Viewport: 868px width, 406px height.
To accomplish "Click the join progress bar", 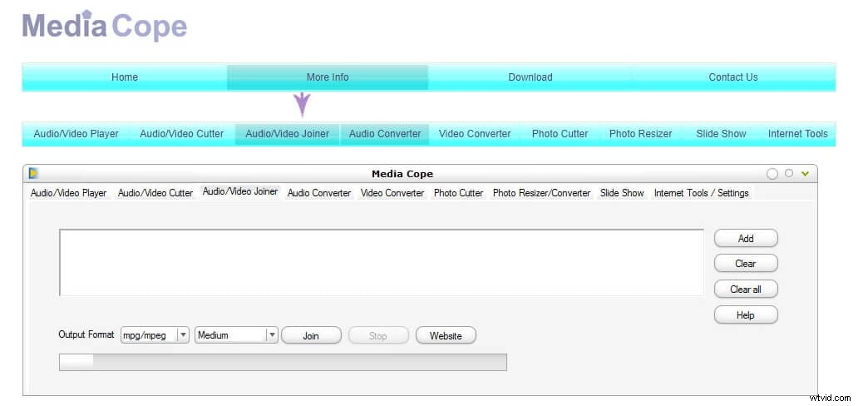I will 283,362.
